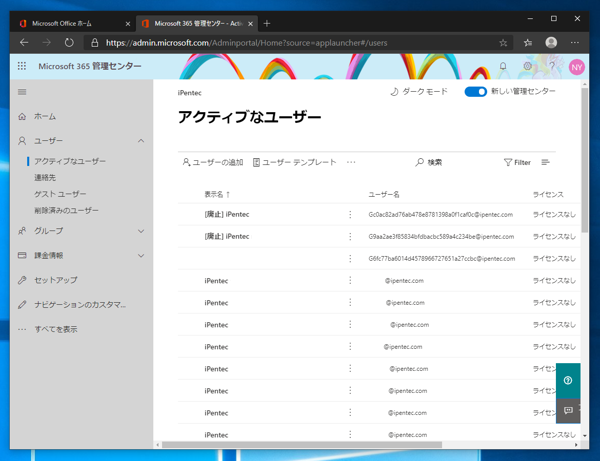Click the iPentec breadcrumb text

pyautogui.click(x=189, y=93)
